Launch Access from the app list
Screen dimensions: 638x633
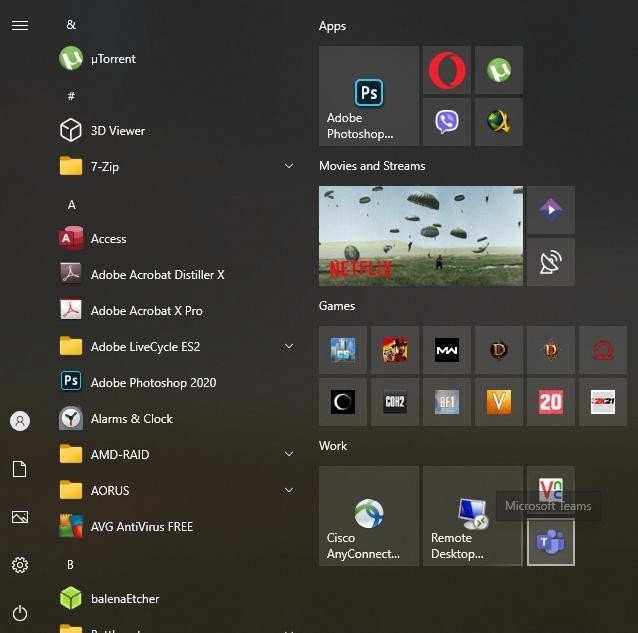179,238
